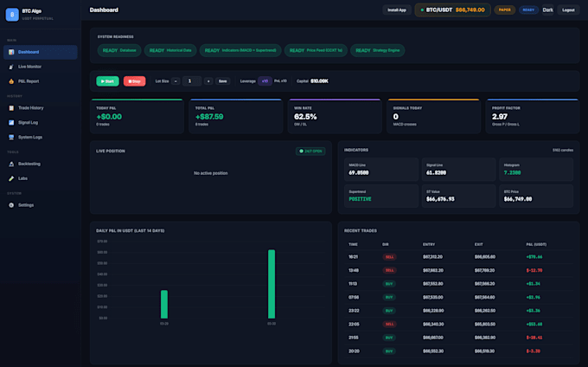Click the Profit Factor 2.97 value
This screenshot has height=367, width=588.
pos(500,117)
